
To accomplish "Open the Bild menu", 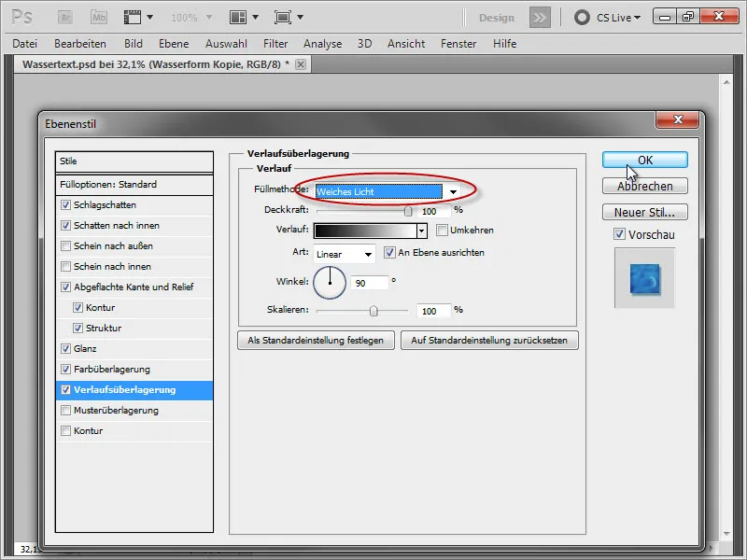I will tap(134, 44).
